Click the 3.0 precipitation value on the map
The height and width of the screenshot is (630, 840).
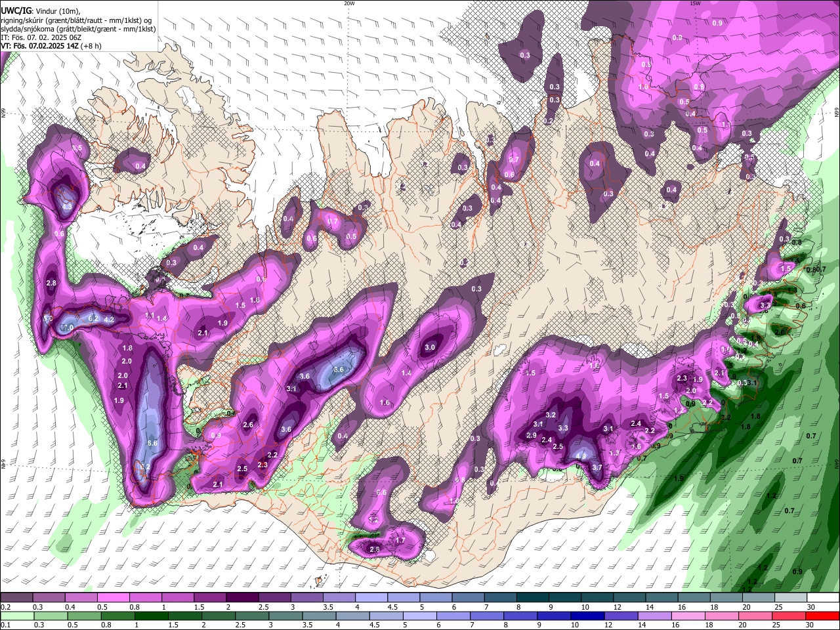(430, 347)
